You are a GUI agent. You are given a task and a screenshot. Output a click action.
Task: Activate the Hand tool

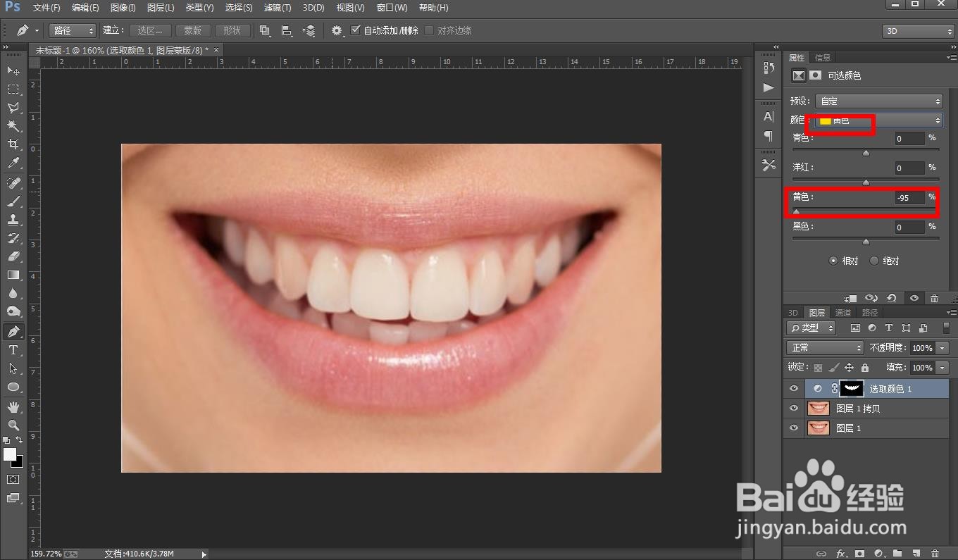tap(13, 407)
